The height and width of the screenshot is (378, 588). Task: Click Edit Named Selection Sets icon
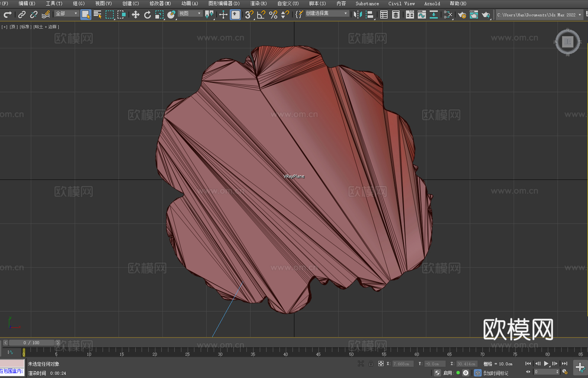pos(299,14)
